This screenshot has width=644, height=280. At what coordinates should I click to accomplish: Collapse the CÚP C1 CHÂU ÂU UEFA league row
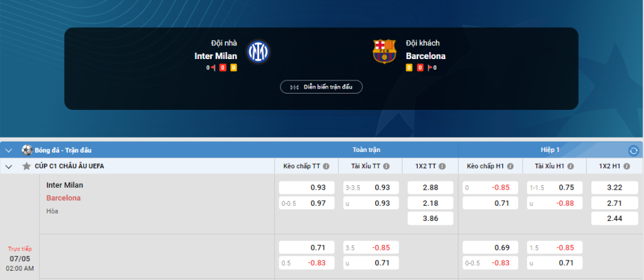(9, 166)
